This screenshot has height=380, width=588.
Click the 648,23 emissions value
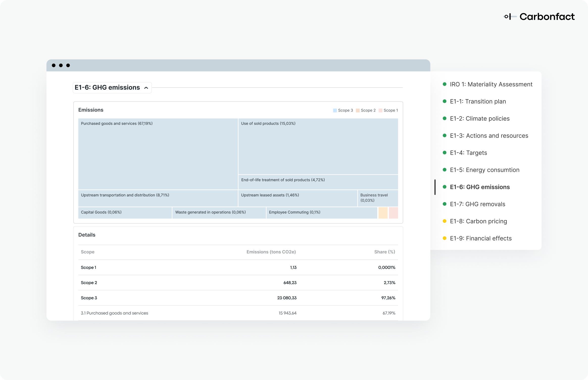point(290,283)
